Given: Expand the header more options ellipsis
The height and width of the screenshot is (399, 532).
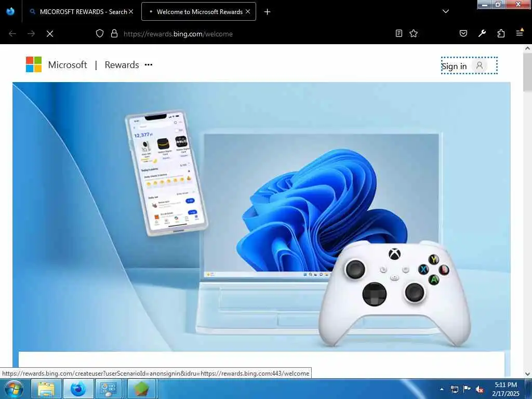Looking at the screenshot, I should 149,64.
